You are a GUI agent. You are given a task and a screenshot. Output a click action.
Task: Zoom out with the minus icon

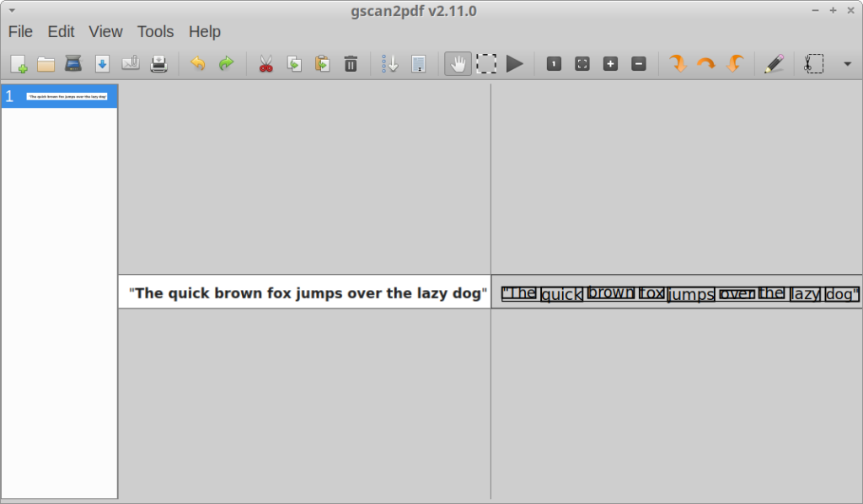point(639,64)
